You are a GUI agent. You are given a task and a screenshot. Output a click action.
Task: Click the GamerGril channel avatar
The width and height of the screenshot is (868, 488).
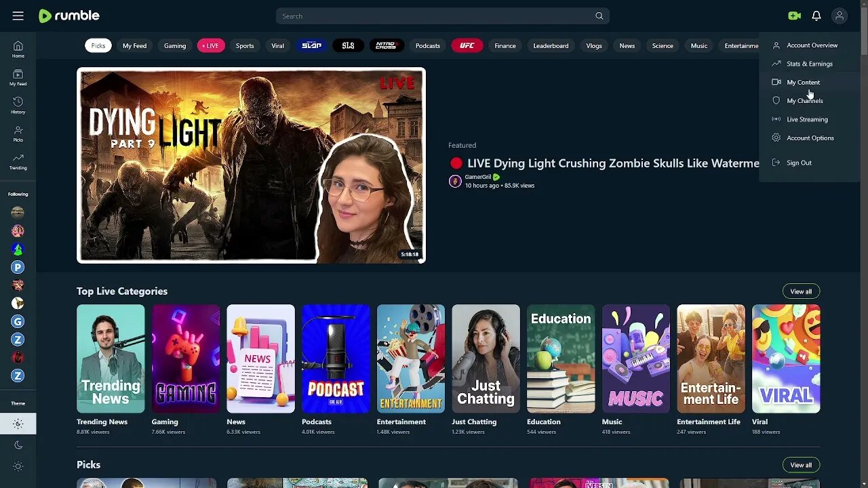pos(455,181)
